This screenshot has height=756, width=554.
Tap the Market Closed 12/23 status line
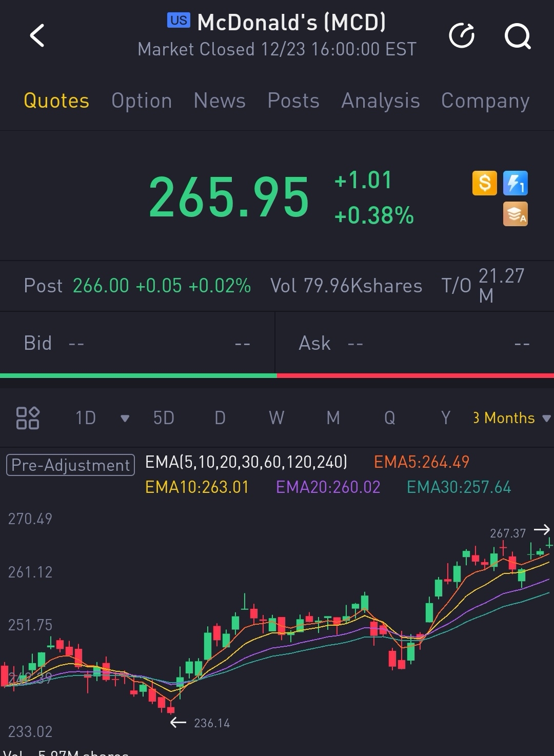277,49
